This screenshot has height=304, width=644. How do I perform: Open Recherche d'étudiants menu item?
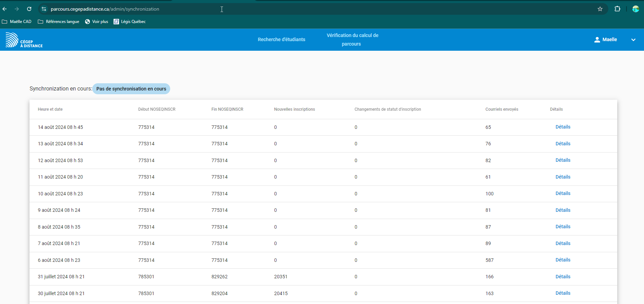pyautogui.click(x=281, y=39)
